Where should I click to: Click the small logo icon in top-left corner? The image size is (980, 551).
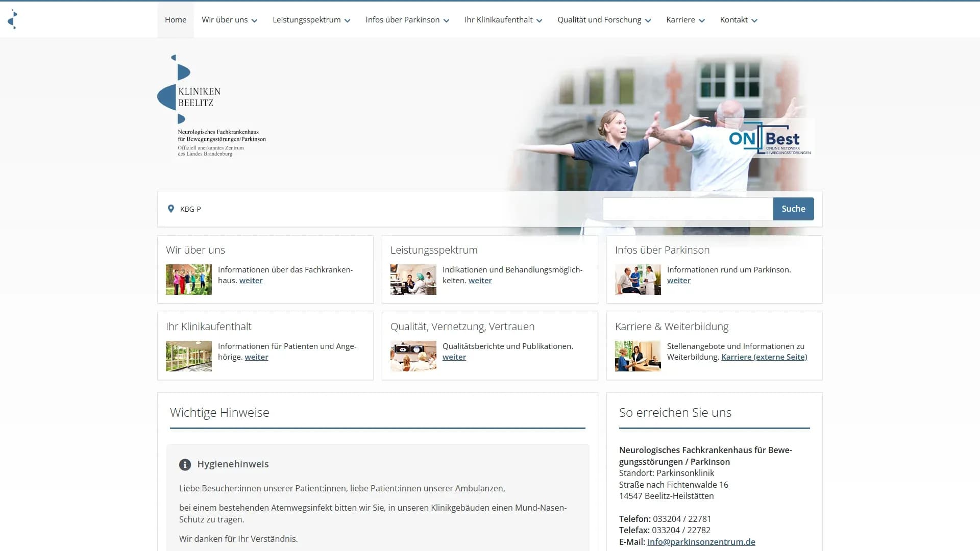(x=13, y=19)
